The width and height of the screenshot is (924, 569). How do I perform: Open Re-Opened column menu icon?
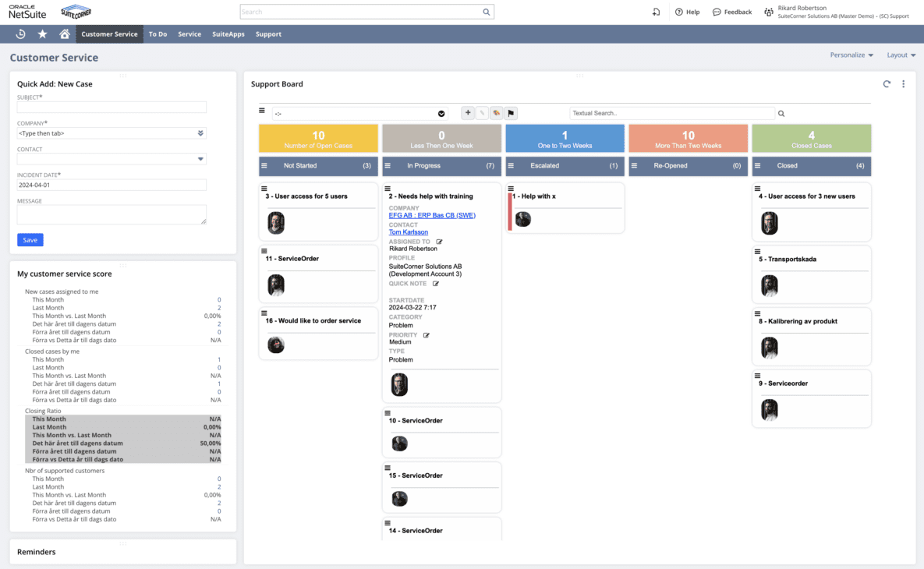(x=634, y=165)
